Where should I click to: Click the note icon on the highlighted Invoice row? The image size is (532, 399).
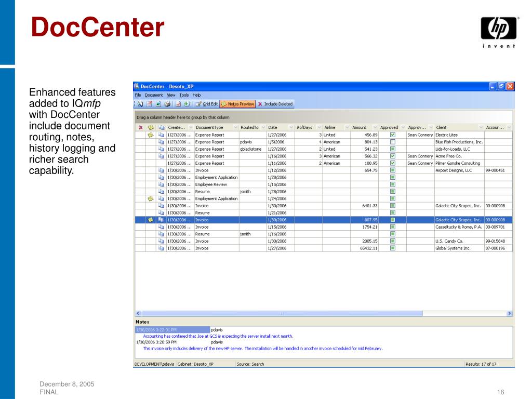coord(151,220)
